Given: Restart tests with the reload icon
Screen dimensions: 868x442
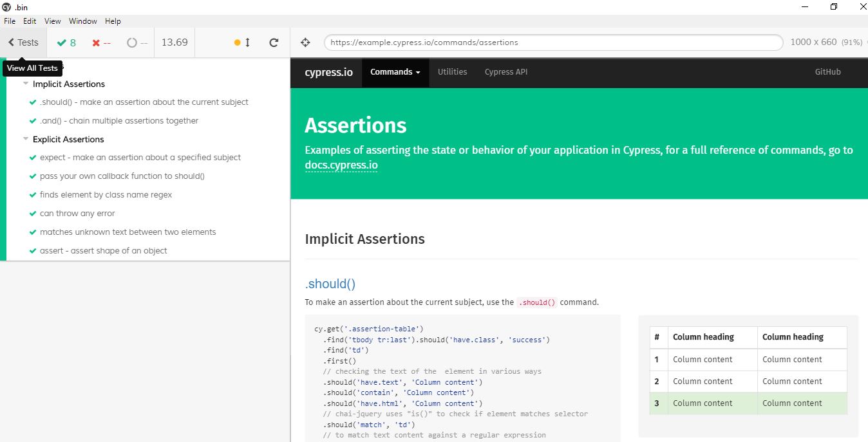Looking at the screenshot, I should [x=273, y=42].
